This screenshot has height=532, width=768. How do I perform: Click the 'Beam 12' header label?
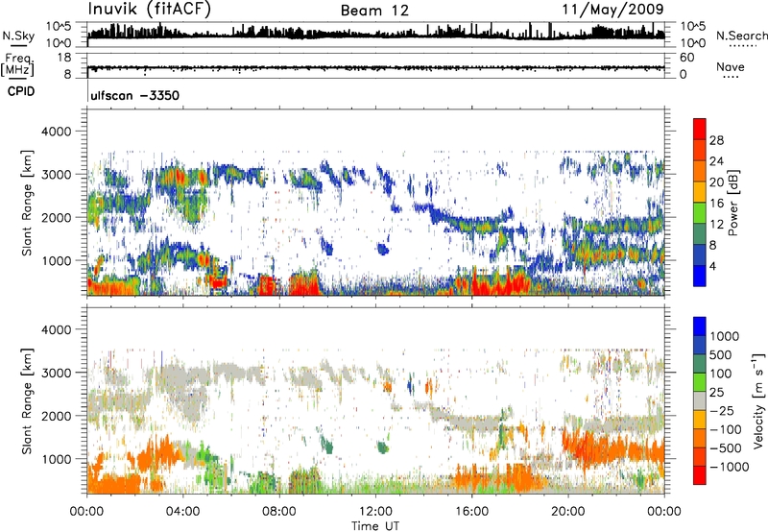click(x=374, y=11)
